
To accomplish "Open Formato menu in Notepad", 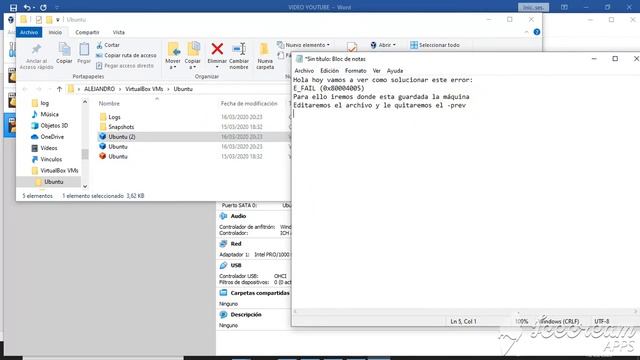I will tap(356, 71).
